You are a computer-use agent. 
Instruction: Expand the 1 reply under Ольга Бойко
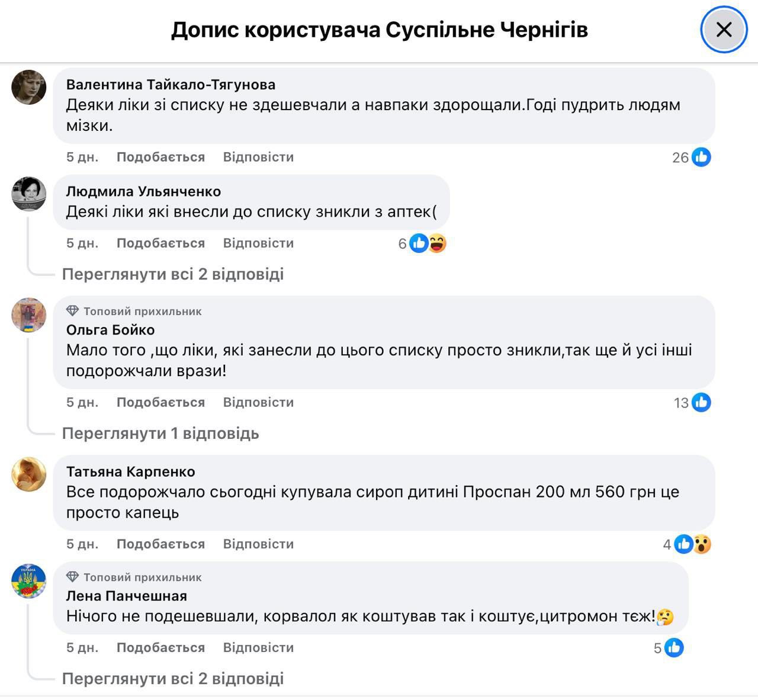tap(160, 434)
